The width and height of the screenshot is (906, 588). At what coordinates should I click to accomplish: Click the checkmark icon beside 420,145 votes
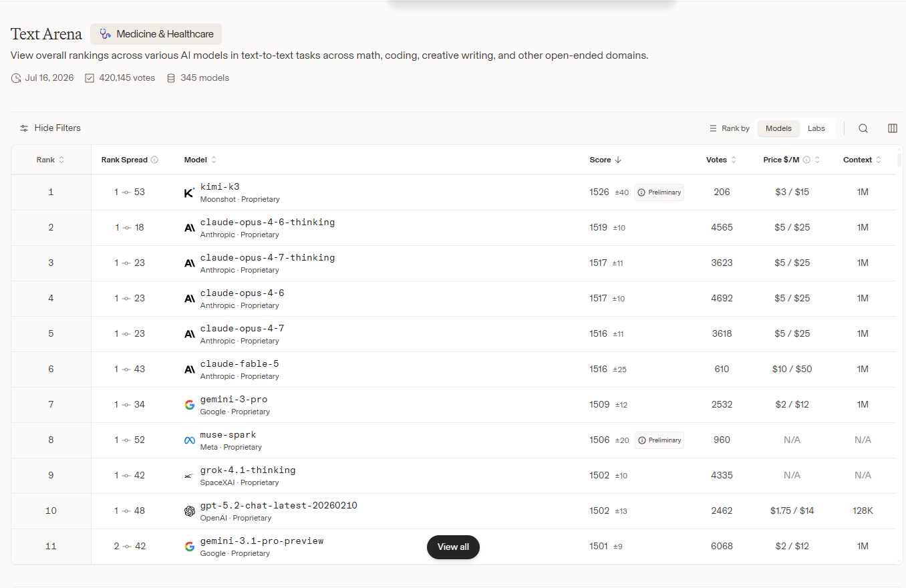90,78
